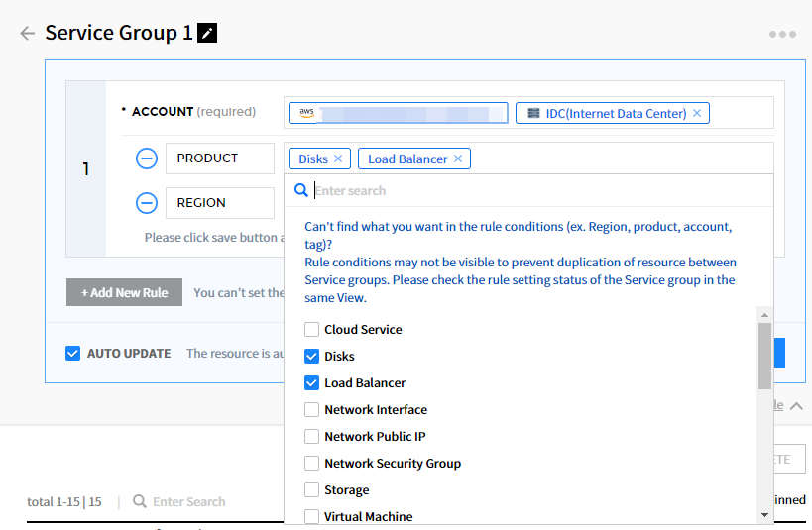This screenshot has height=530, width=812.
Task: Collapse the panel using the chevron up arrow
Action: click(797, 406)
